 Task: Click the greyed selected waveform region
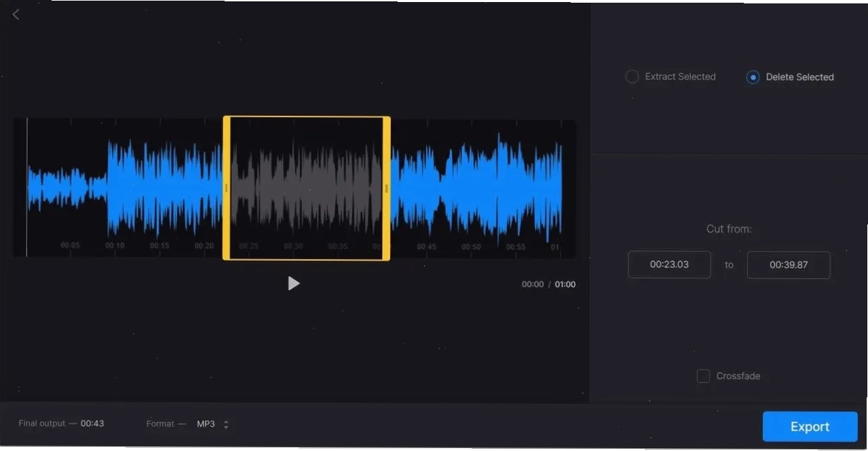pyautogui.click(x=306, y=188)
